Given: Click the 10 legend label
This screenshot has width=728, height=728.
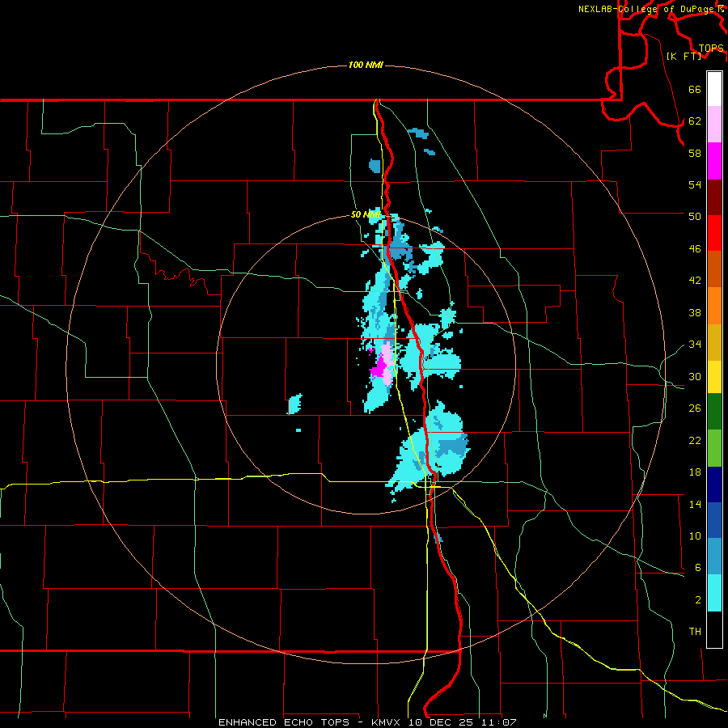Looking at the screenshot, I should pyautogui.click(x=695, y=536).
